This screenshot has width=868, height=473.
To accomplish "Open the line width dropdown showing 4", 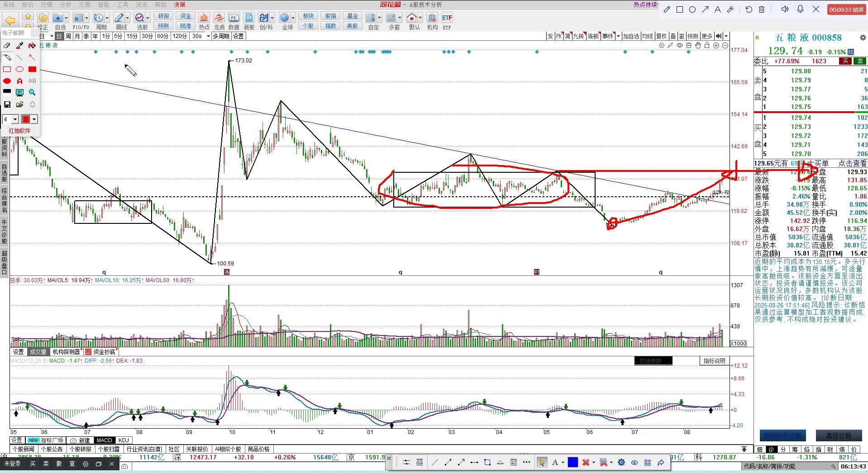I will (x=15, y=119).
